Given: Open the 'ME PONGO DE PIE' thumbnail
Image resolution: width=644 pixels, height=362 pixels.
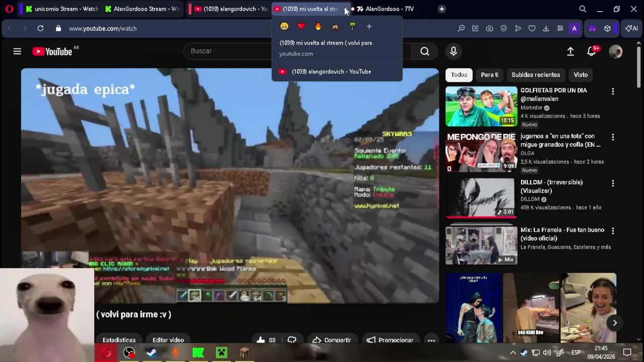Looking at the screenshot, I should 481,152.
